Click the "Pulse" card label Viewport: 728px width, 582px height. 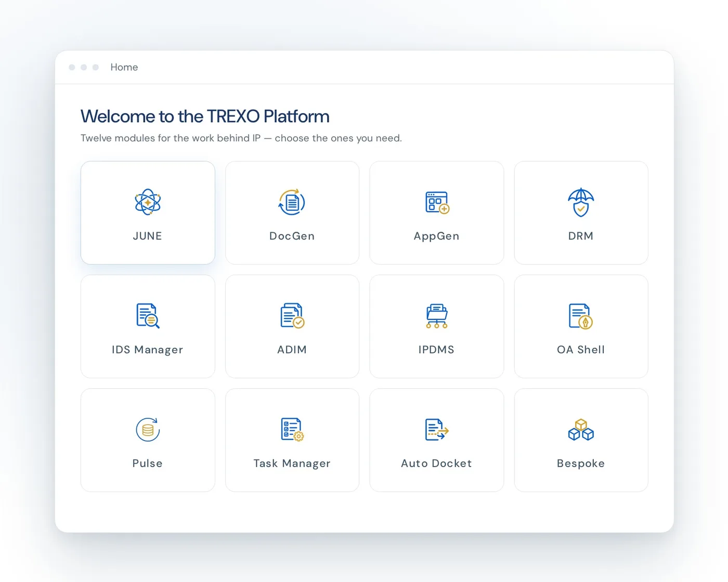coord(148,463)
